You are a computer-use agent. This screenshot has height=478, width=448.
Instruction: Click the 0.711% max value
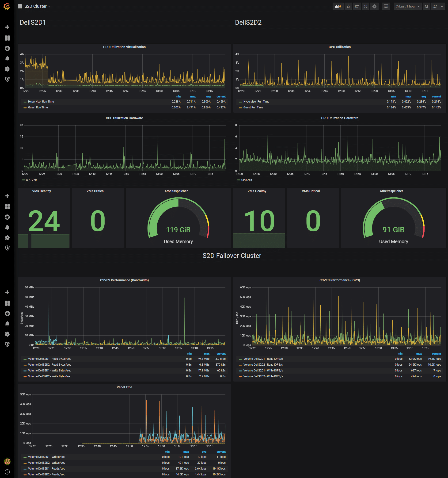191,101
